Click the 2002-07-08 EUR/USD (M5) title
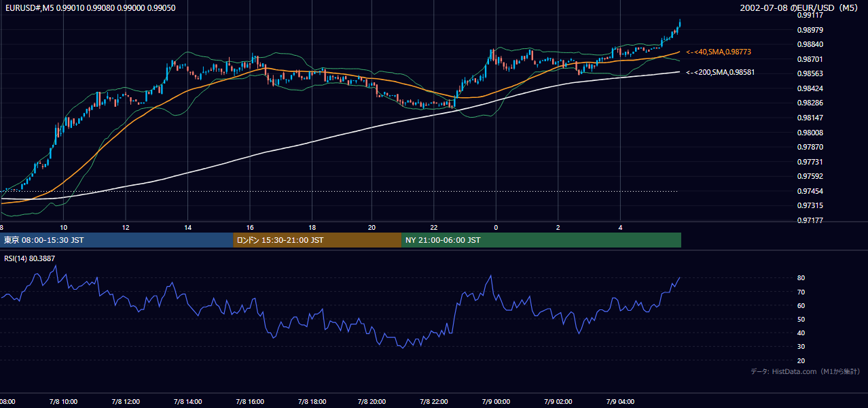This screenshot has width=868, height=408. 800,8
